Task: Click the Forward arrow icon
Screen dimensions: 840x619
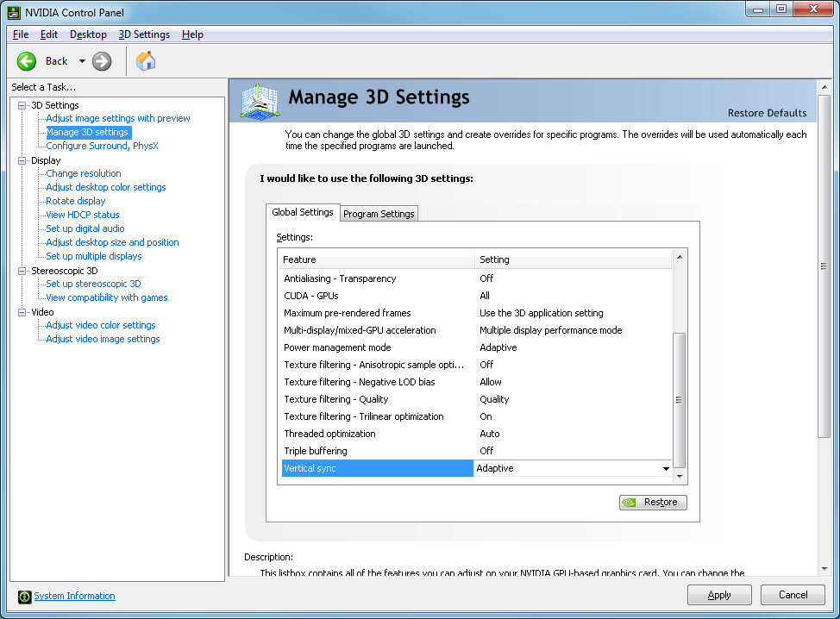Action: coord(102,61)
